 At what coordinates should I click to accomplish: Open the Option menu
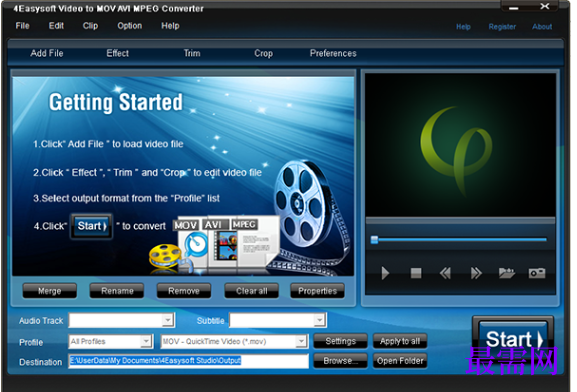(130, 26)
